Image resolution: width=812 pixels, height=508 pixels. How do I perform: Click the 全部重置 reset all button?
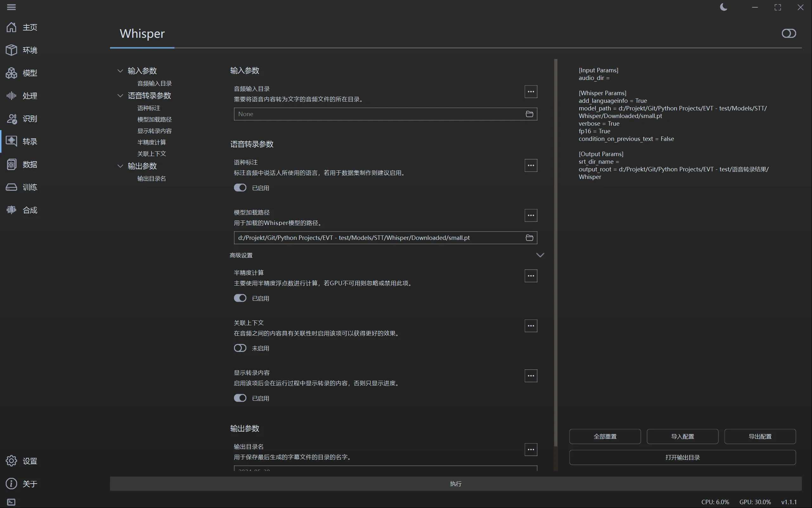(605, 436)
